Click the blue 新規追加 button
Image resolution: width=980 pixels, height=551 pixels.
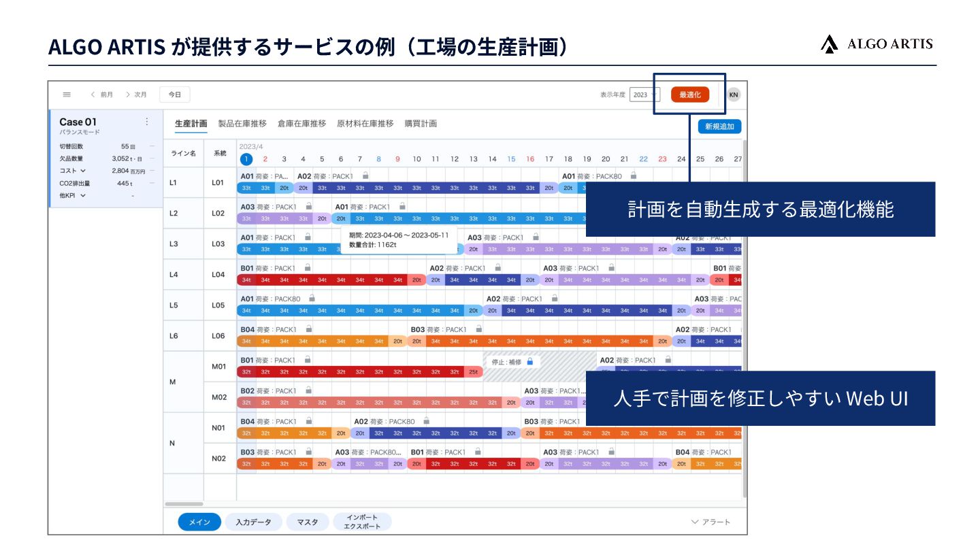click(719, 127)
